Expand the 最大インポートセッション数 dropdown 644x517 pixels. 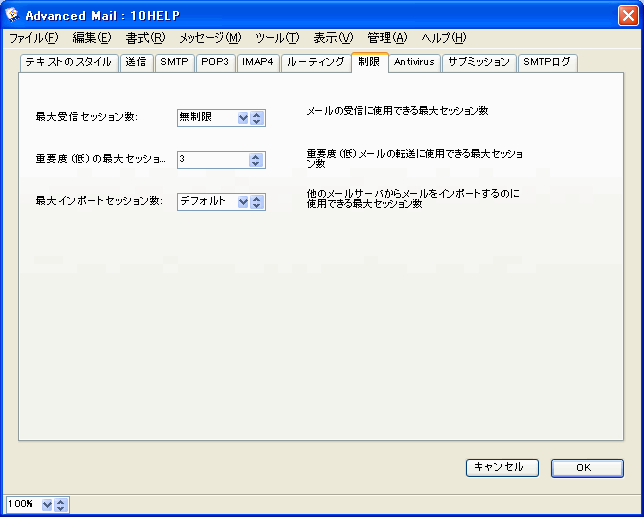pos(243,202)
